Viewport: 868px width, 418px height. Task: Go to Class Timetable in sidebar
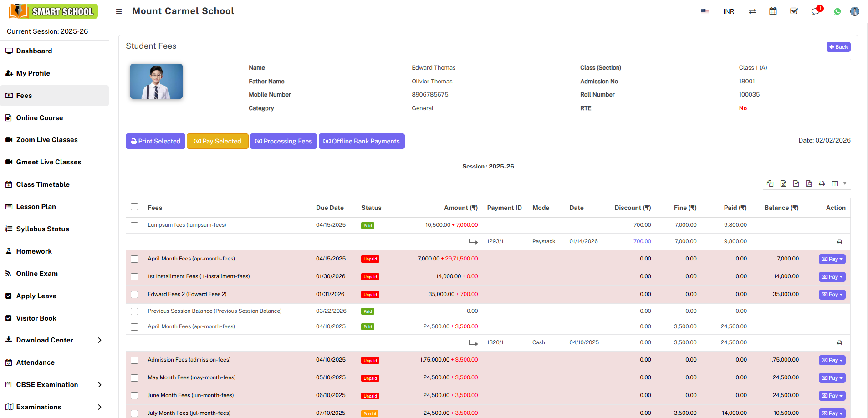[43, 184]
